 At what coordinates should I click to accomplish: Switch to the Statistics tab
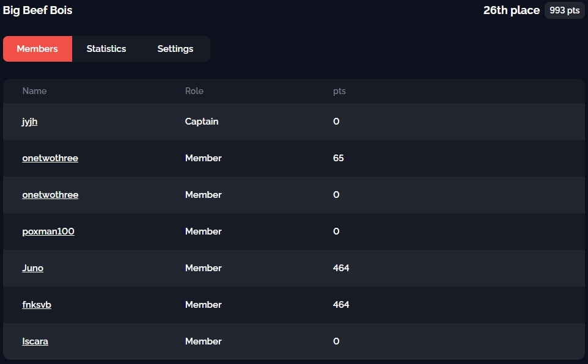pyautogui.click(x=106, y=49)
